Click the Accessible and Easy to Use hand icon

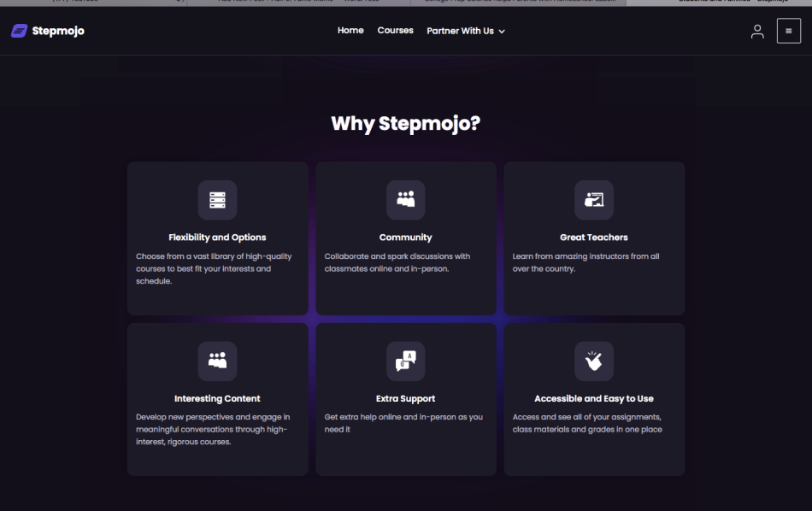[594, 361]
